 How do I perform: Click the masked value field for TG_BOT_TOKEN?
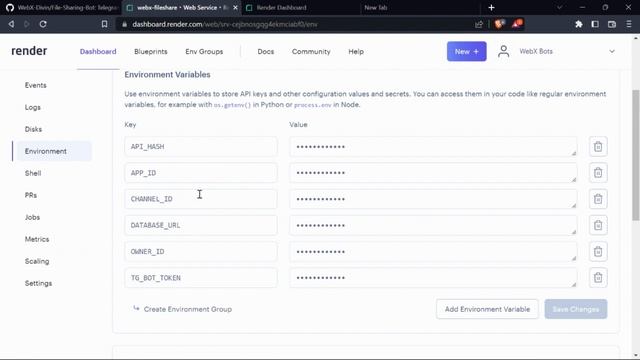433,278
